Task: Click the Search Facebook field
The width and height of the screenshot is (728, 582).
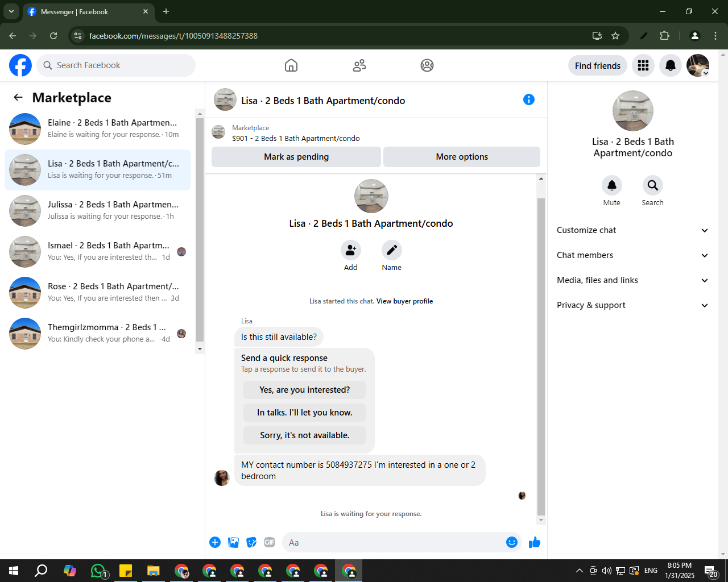Action: click(x=116, y=65)
